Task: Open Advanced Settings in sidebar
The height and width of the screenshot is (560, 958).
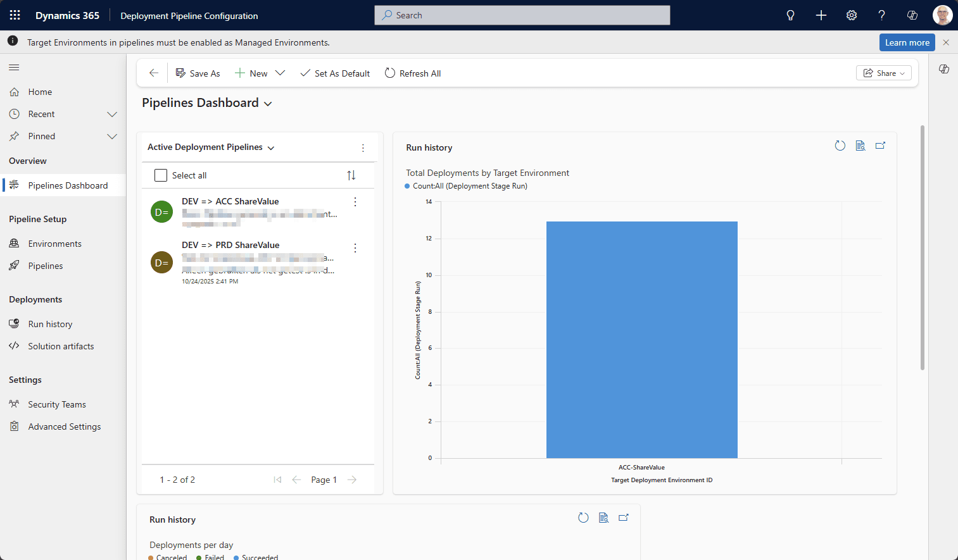Action: 65,426
